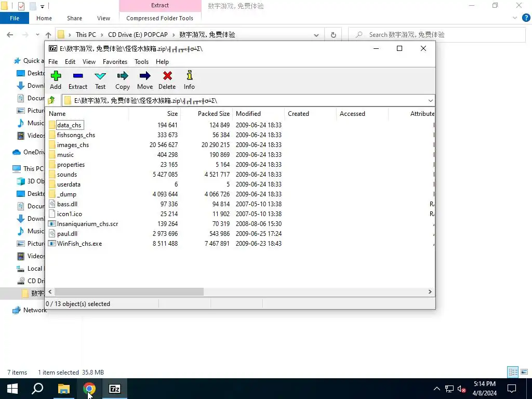Sort by the Modified column header
Viewport: 532px width, 399px height.
click(x=259, y=114)
